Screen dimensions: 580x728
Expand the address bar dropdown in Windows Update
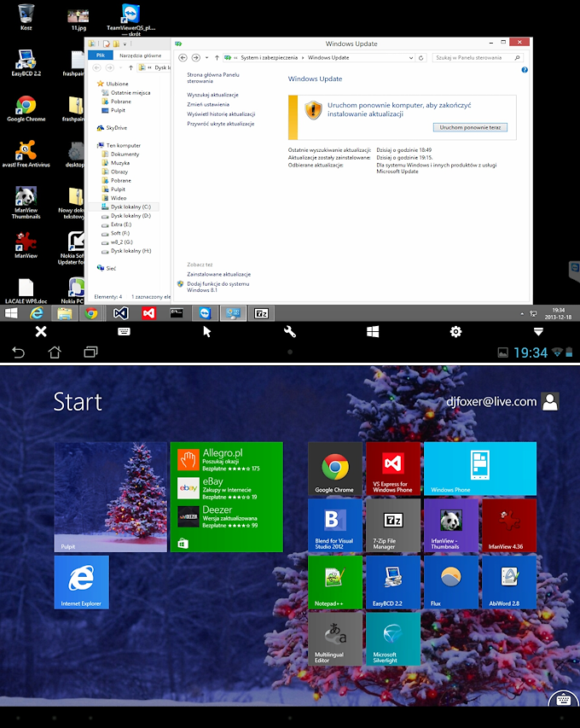pos(410,58)
